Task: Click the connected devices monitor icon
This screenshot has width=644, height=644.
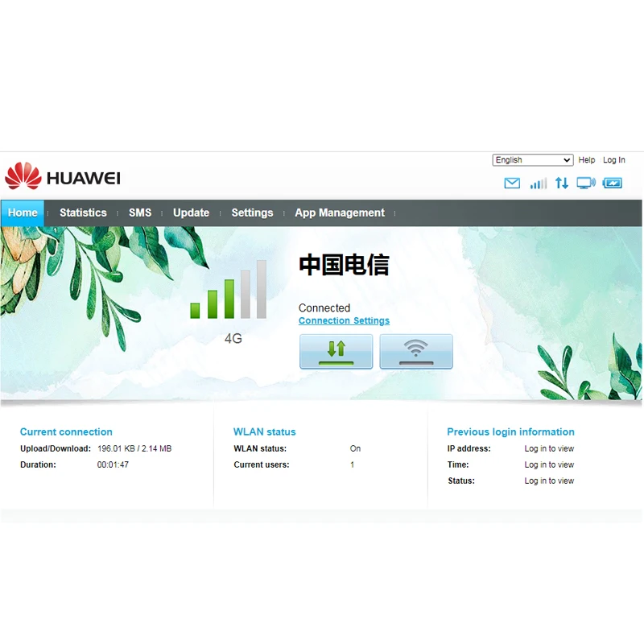Action: coord(586,184)
